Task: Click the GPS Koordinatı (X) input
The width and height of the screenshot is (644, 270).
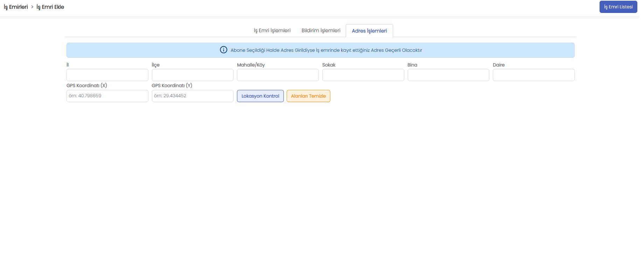Action: pos(107,96)
